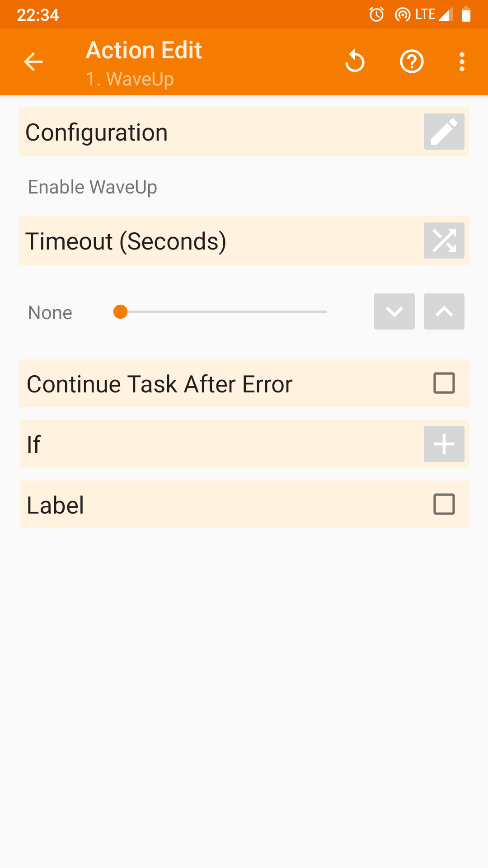Tap the Timeout variable shuffle icon
Image resolution: width=488 pixels, height=868 pixels.
[x=444, y=241]
